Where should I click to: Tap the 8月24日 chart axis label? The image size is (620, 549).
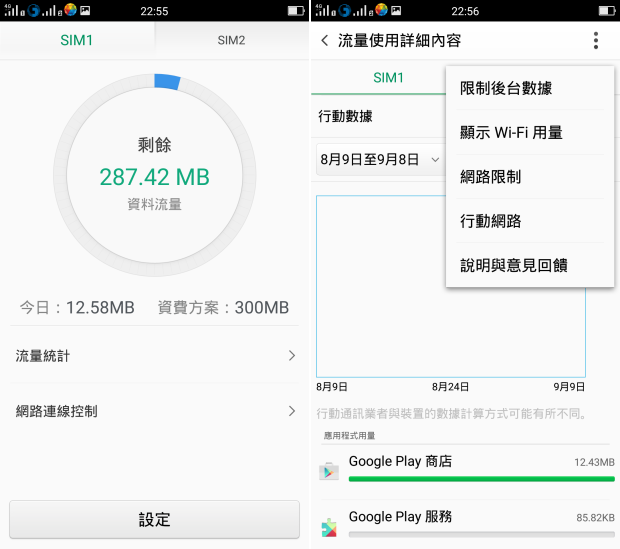(x=450, y=387)
